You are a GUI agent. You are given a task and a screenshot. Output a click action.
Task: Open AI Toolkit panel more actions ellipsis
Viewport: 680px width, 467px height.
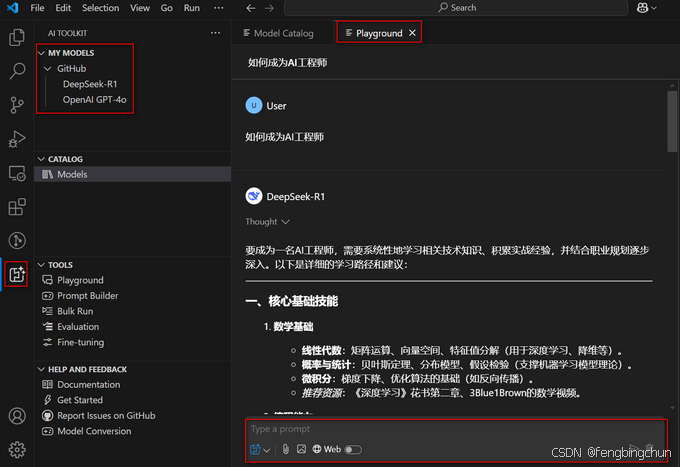216,33
